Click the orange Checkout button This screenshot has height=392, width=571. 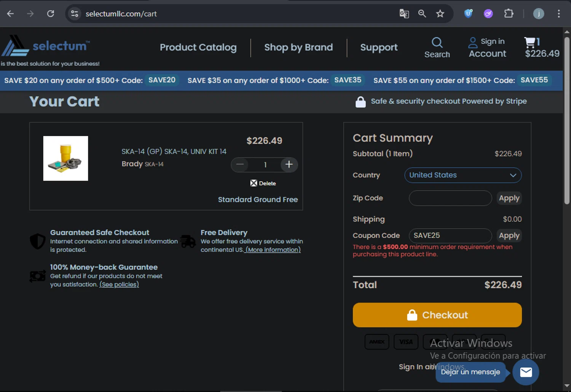coord(437,315)
